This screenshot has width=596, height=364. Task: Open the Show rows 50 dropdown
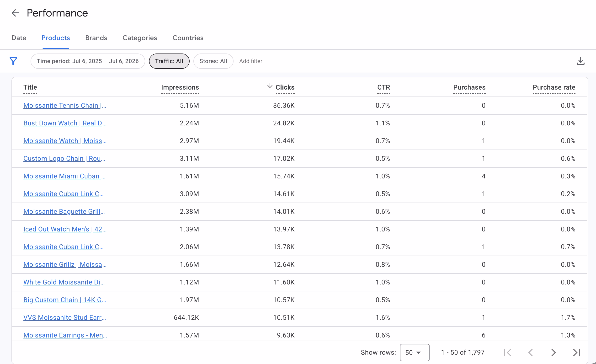pyautogui.click(x=414, y=352)
